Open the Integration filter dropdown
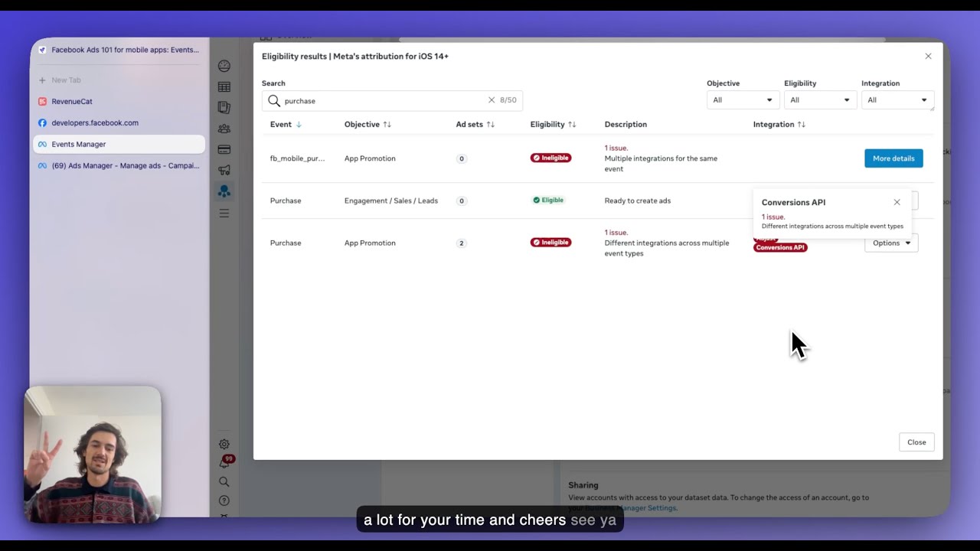The image size is (980, 551). [897, 100]
